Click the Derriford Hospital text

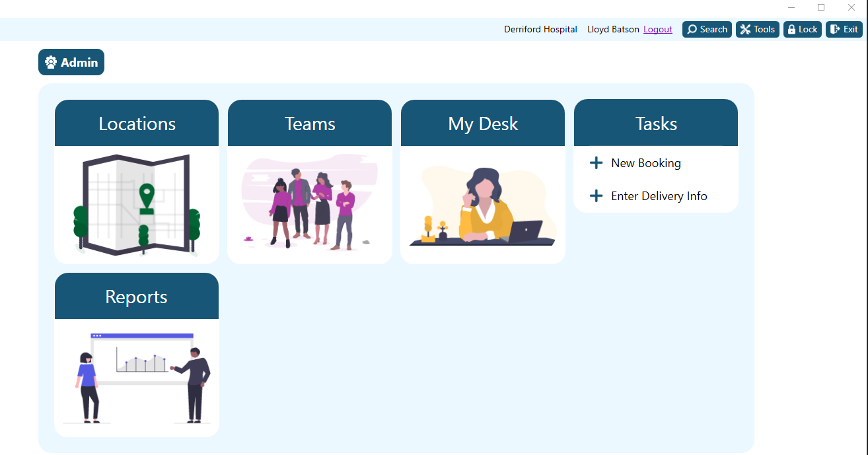[x=540, y=29]
